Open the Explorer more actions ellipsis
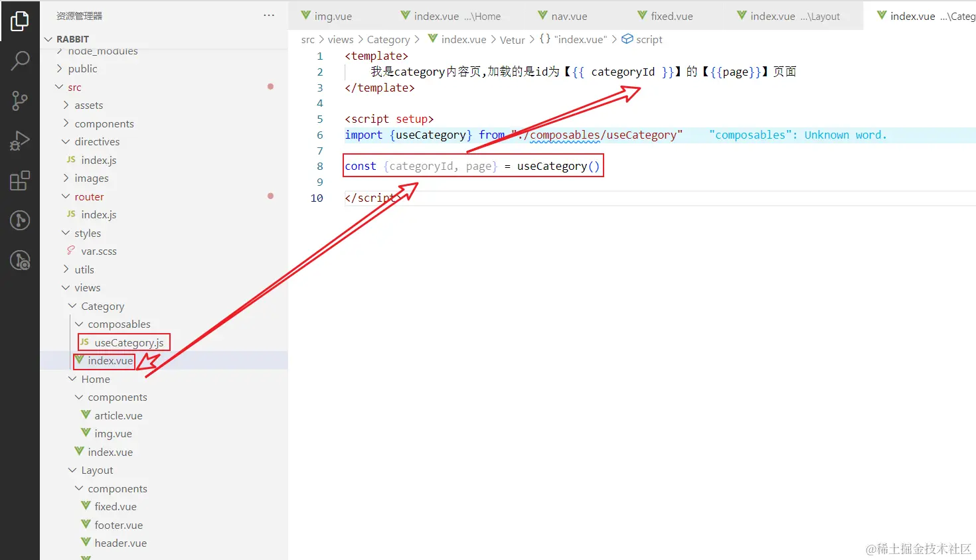Screen dimensions: 976x560 [x=269, y=15]
